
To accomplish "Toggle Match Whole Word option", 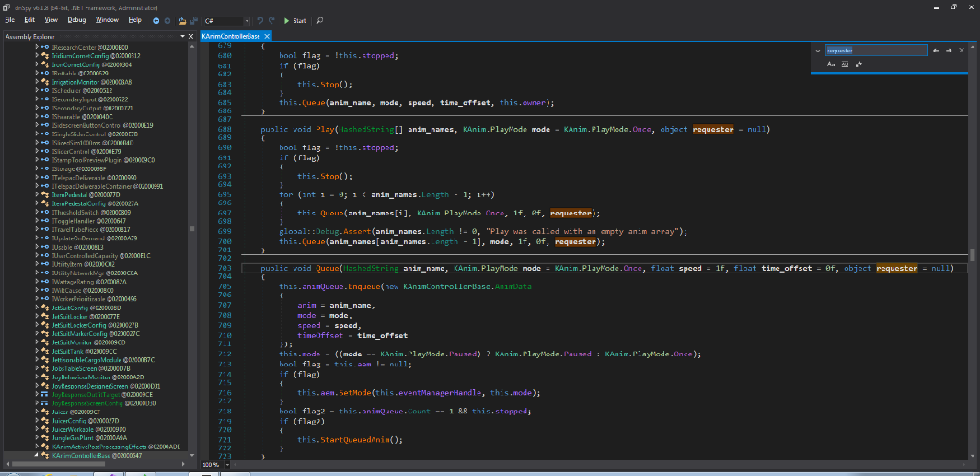I will pos(845,64).
